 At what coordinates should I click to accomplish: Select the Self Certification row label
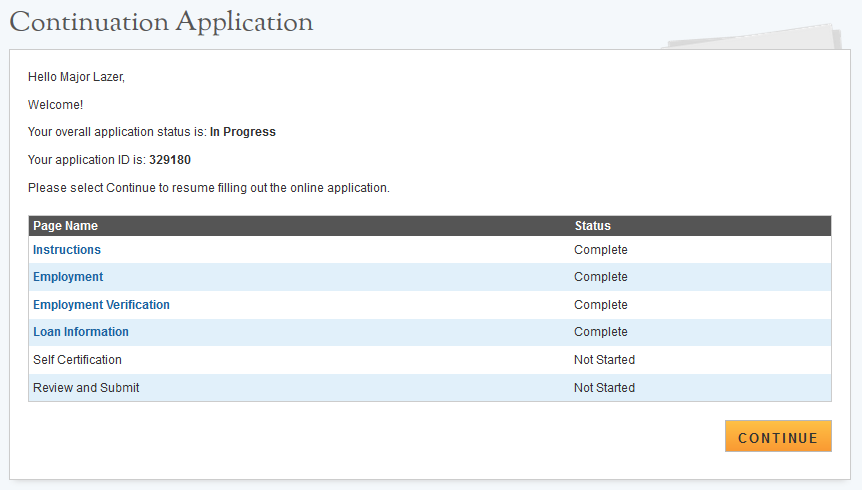77,360
